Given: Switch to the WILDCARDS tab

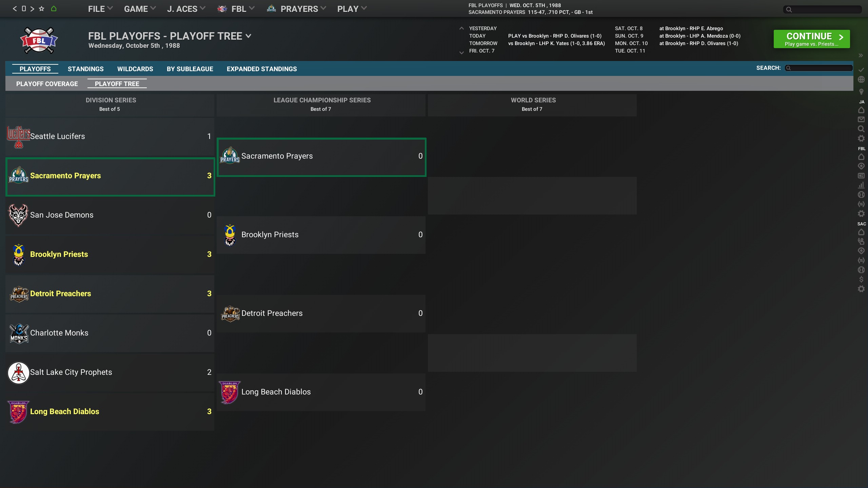Looking at the screenshot, I should click(x=135, y=69).
